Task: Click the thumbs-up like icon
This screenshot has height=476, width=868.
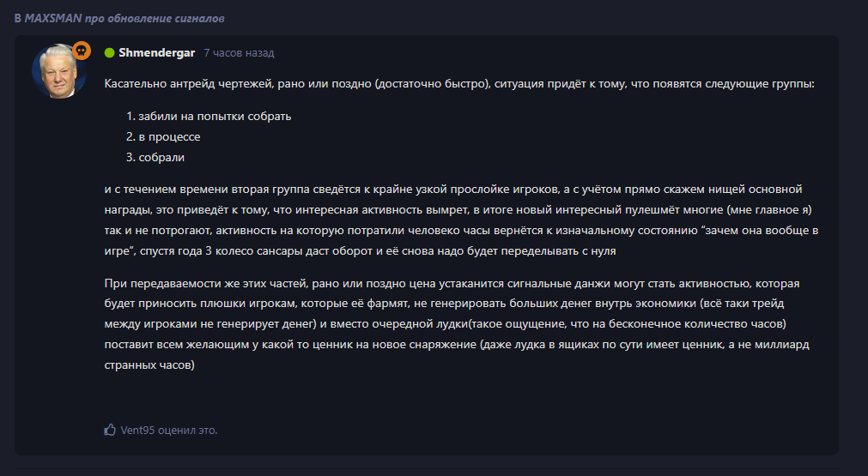Action: [x=110, y=430]
